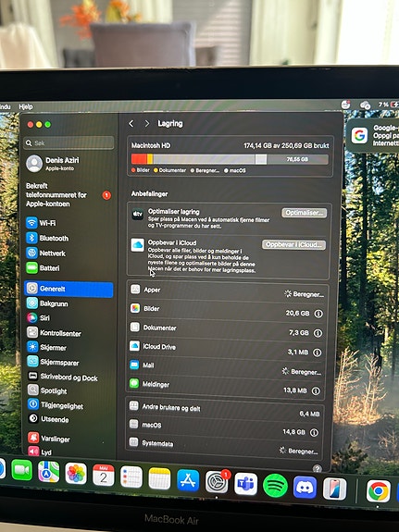
Task: Select Skrivebord og Dock in sidebar
Action: (62, 377)
